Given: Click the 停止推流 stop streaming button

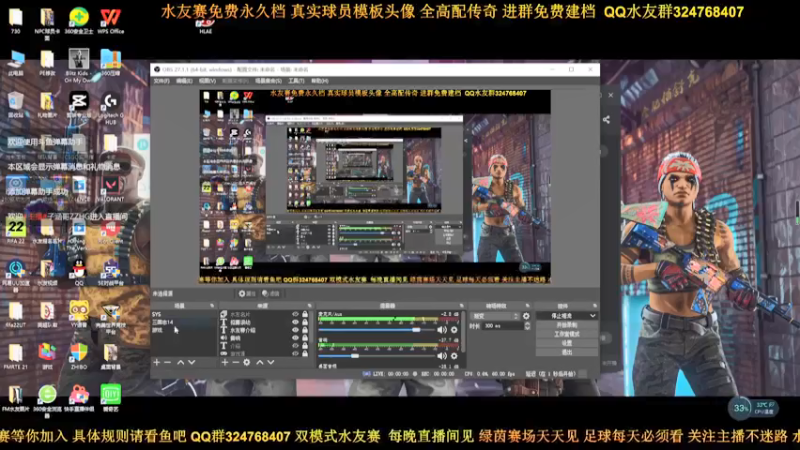Looking at the screenshot, I should click(562, 316).
